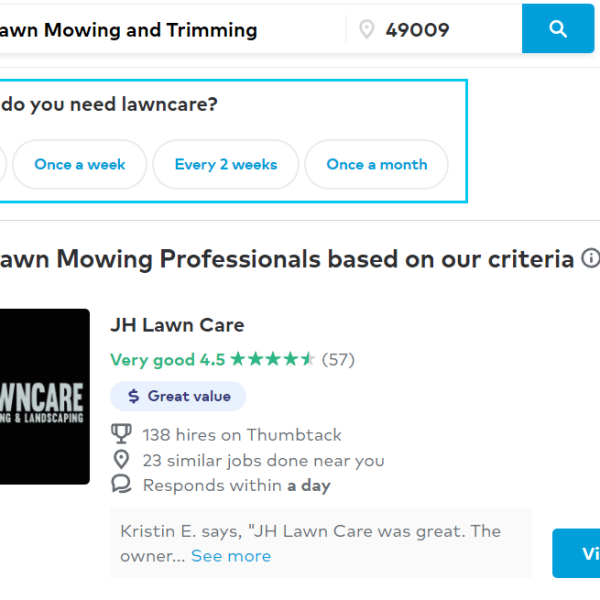Click the chat bubble icon beside Responds within
Screen dimensions: 600x600
pos(121,484)
